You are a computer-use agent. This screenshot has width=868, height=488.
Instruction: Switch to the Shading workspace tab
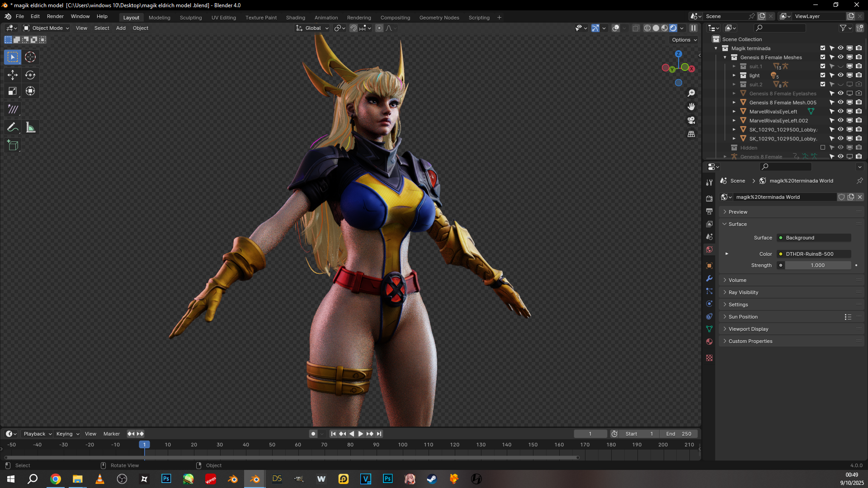point(296,18)
